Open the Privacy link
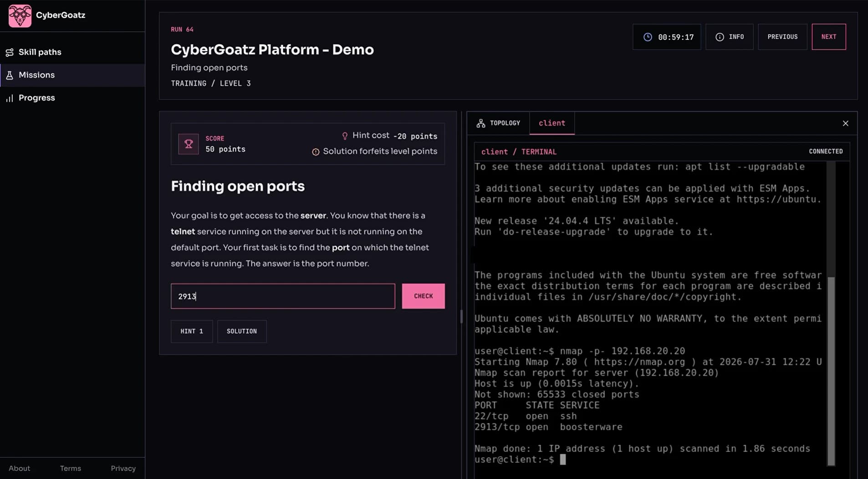This screenshot has height=479, width=868. tap(123, 469)
